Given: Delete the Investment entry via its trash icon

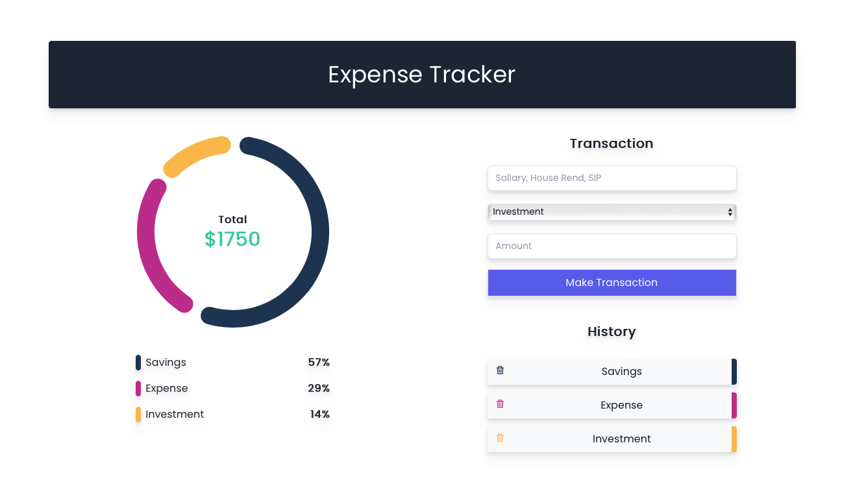Looking at the screenshot, I should (x=500, y=437).
